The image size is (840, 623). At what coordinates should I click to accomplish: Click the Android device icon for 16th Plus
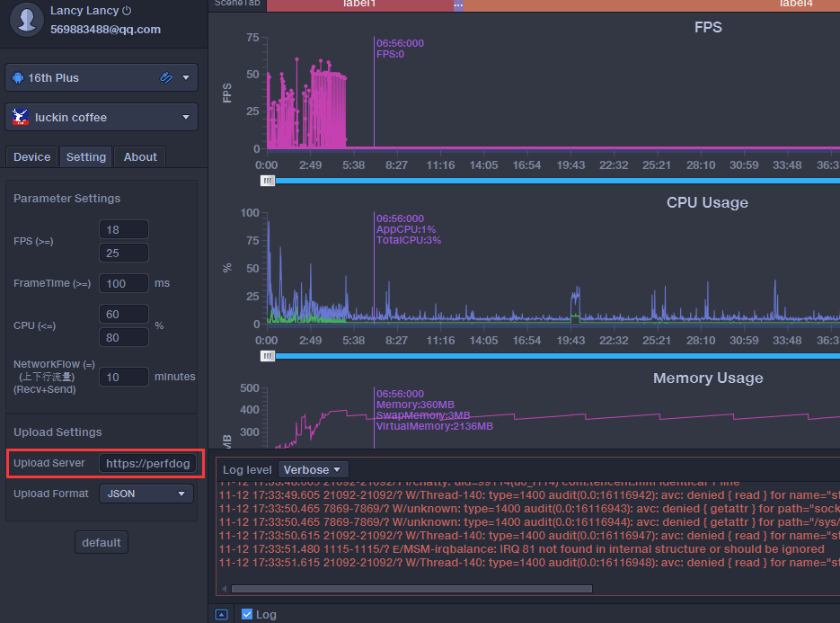coord(18,77)
